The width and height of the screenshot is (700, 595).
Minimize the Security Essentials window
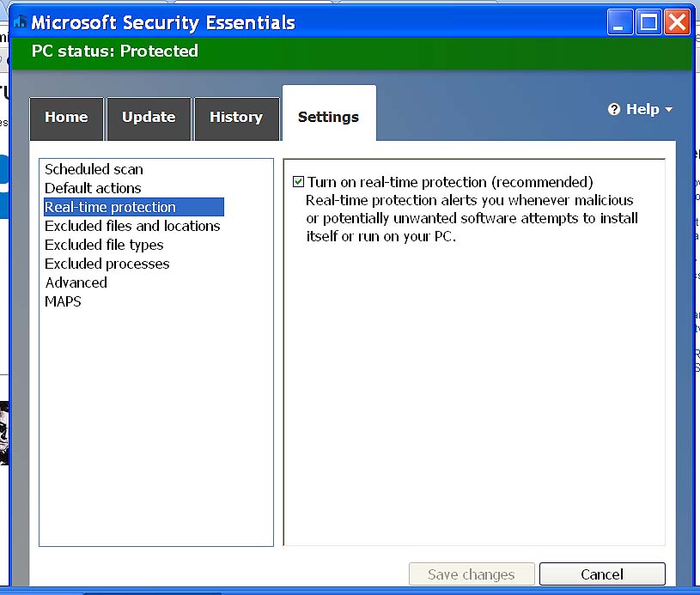pyautogui.click(x=619, y=21)
